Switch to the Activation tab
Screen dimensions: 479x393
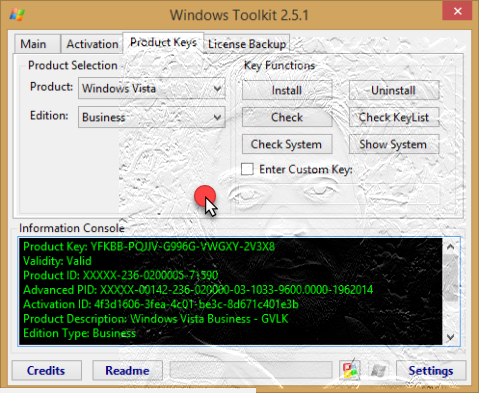coord(92,44)
